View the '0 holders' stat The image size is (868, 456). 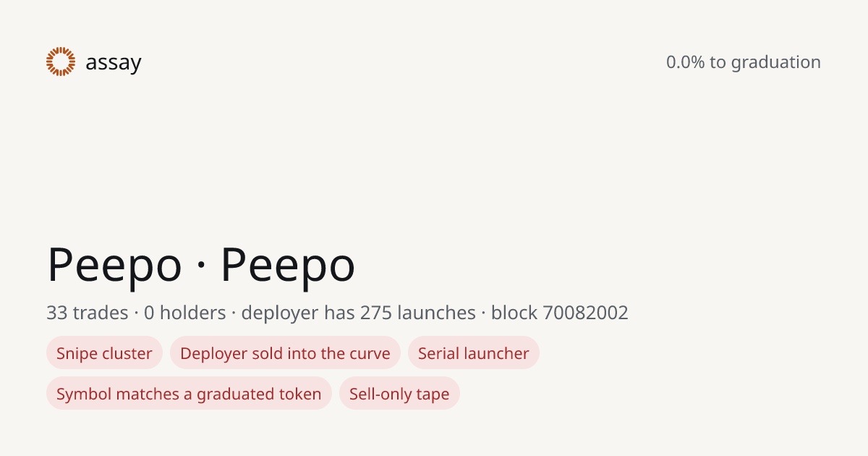[185, 313]
